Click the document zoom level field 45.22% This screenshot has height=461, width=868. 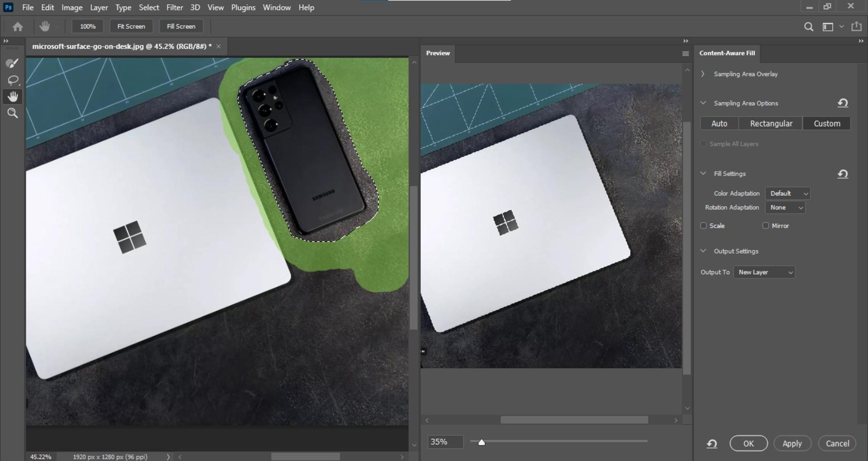coord(41,457)
